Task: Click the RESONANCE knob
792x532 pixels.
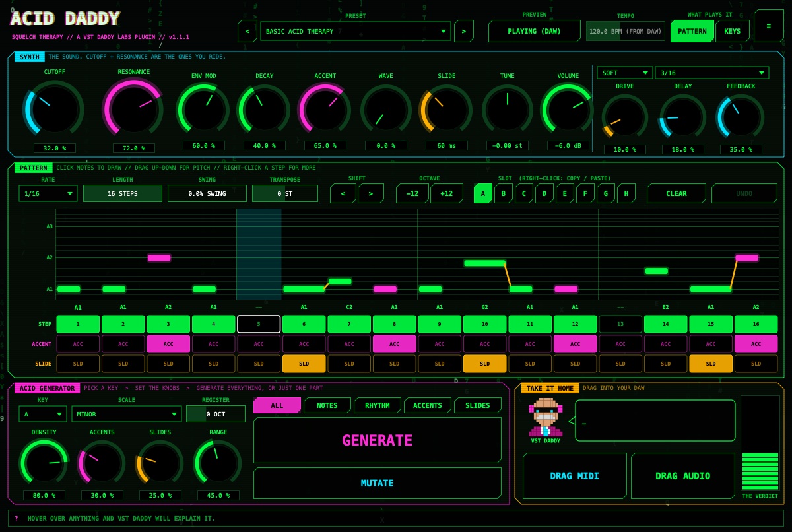Action: tap(133, 110)
